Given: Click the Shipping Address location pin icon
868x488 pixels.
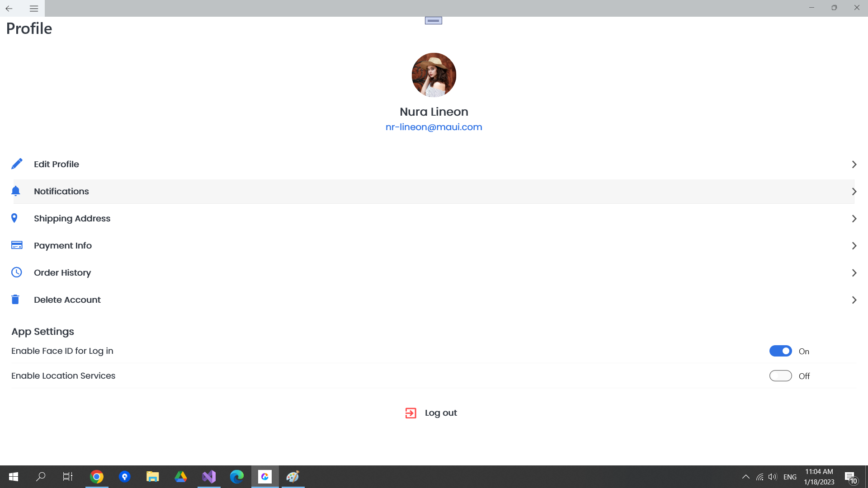Looking at the screenshot, I should pos(14,218).
